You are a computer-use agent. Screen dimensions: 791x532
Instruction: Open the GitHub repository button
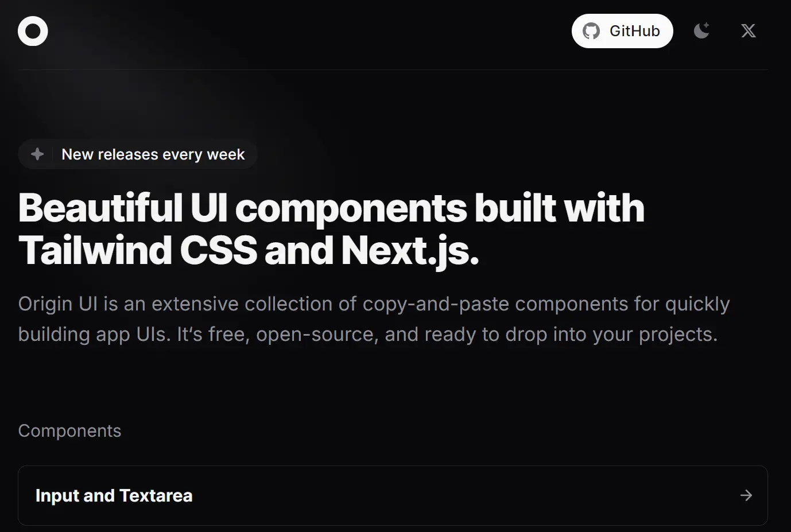click(x=622, y=31)
